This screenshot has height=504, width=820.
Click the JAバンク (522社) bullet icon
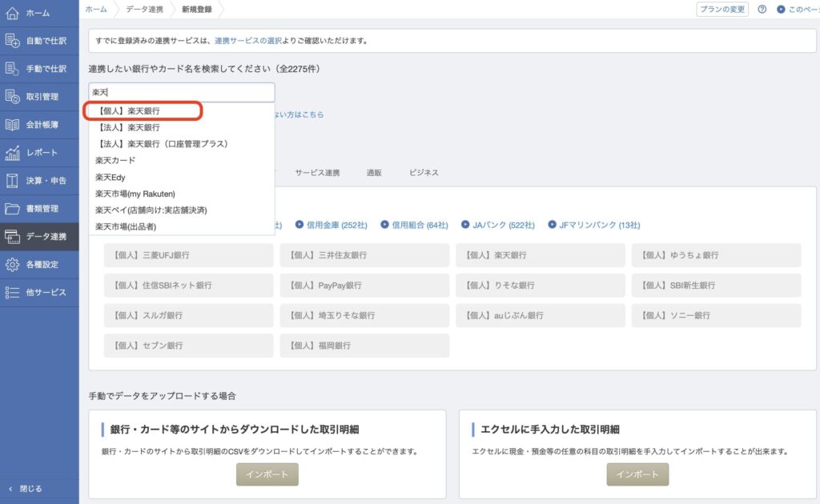point(465,224)
